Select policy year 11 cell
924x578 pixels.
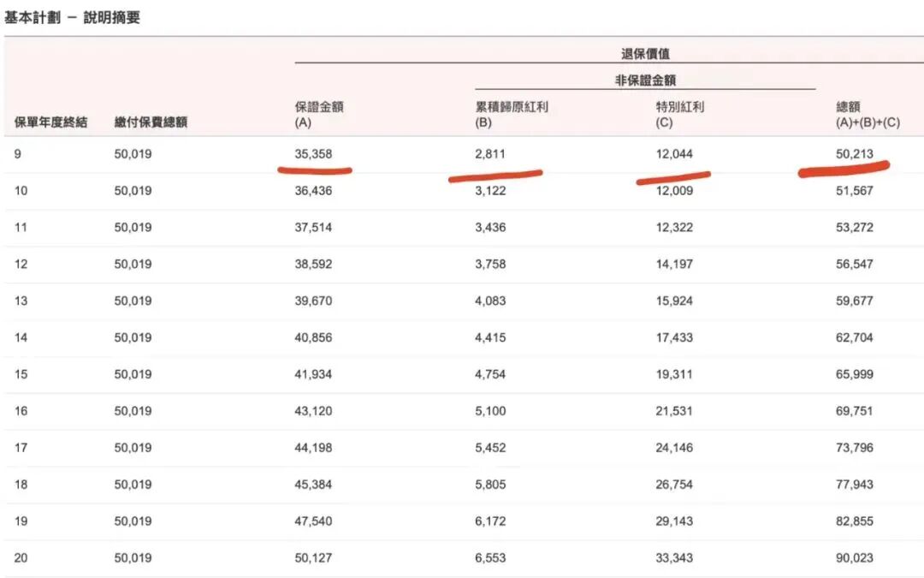[21, 227]
